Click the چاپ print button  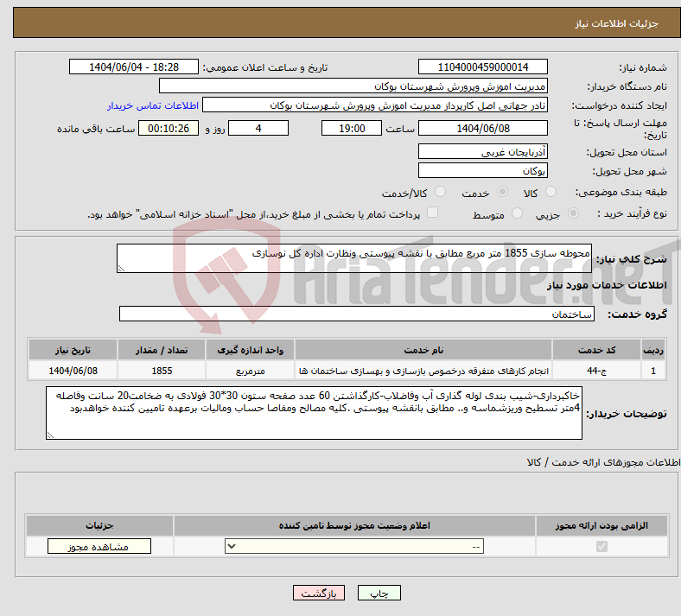pyautogui.click(x=379, y=593)
